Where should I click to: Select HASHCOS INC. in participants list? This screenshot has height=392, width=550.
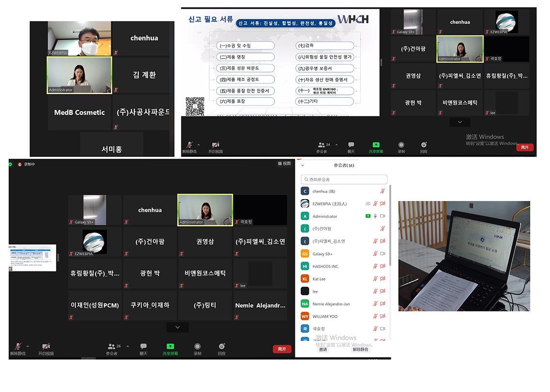pyautogui.click(x=344, y=266)
